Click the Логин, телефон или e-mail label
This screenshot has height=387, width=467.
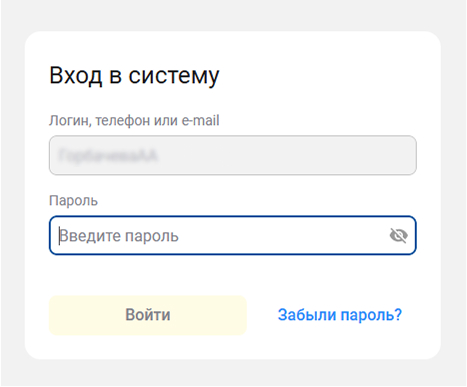134,121
